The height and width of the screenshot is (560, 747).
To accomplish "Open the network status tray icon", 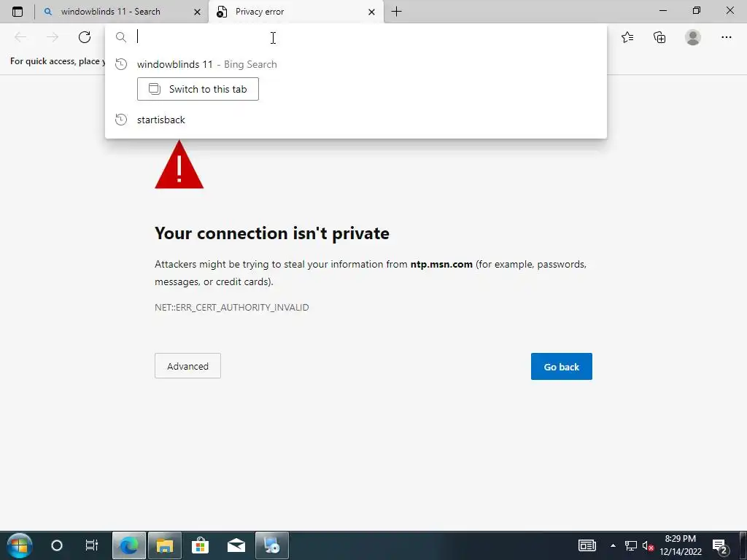I will click(631, 545).
